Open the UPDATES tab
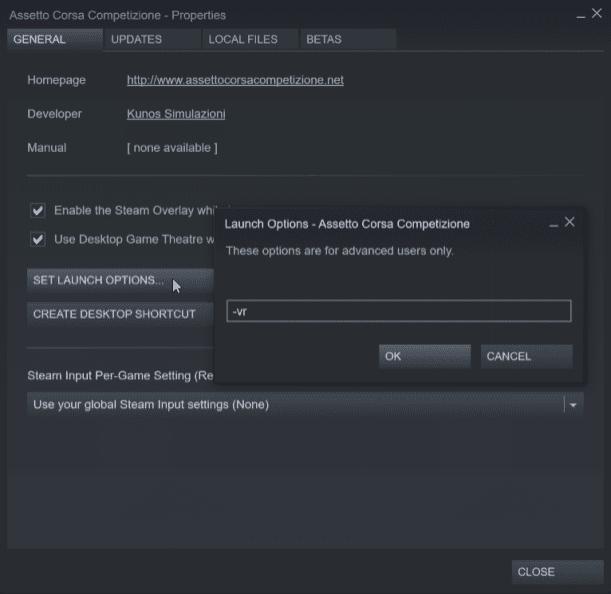This screenshot has width=611, height=594. (152, 39)
